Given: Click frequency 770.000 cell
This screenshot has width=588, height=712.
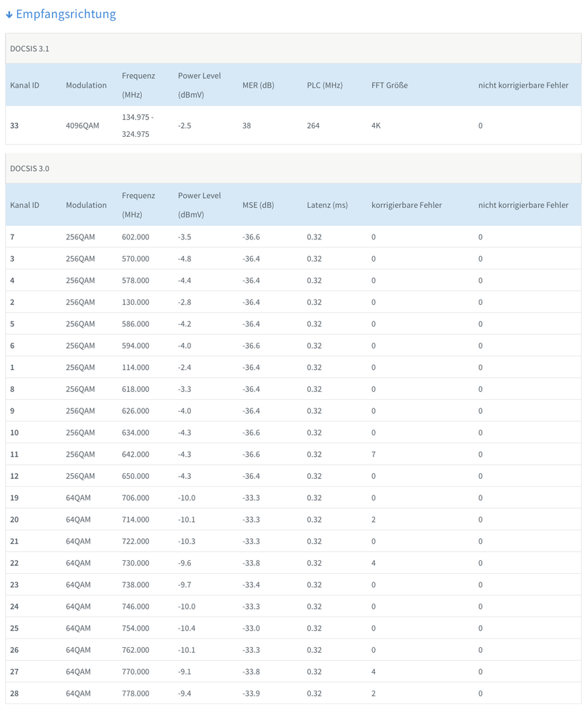Looking at the screenshot, I should point(135,672).
